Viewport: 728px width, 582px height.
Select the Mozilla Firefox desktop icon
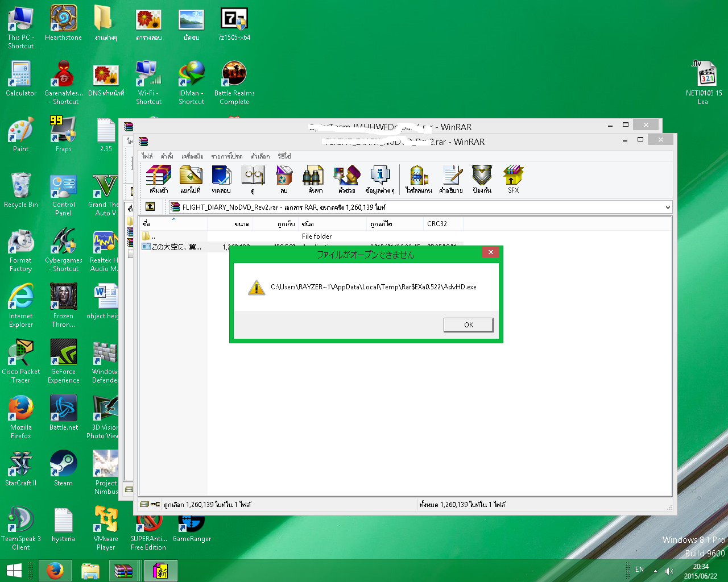coord(21,417)
